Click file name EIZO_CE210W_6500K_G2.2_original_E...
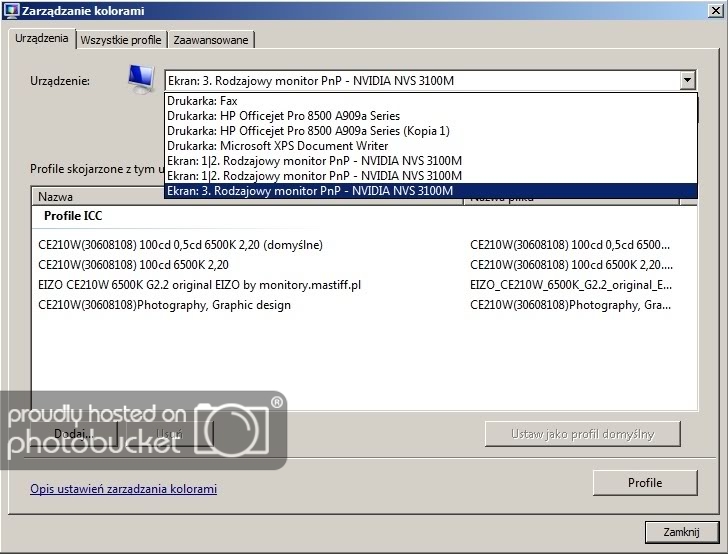Viewport: 728px width, 554px height. [571, 285]
